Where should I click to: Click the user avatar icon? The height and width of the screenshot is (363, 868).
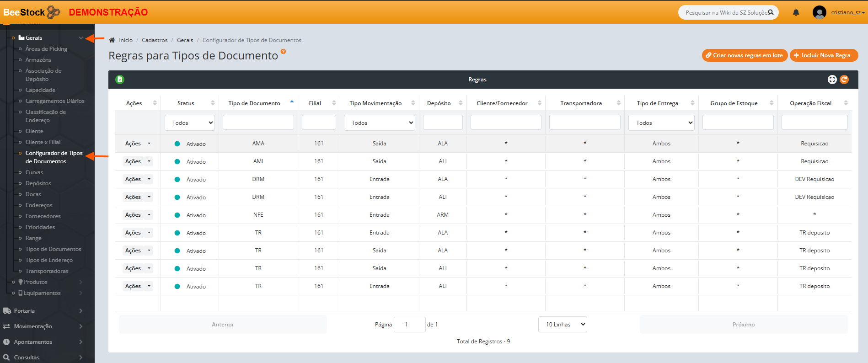pyautogui.click(x=819, y=12)
